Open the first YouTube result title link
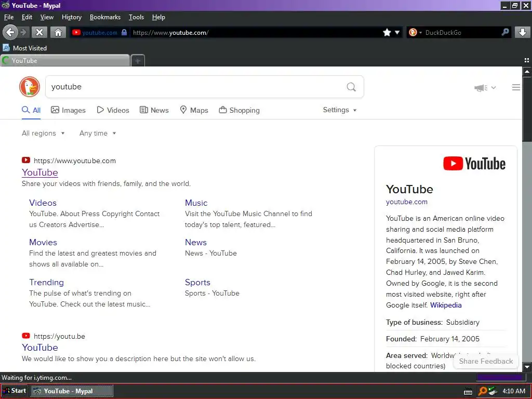The width and height of the screenshot is (532, 399). pyautogui.click(x=39, y=172)
